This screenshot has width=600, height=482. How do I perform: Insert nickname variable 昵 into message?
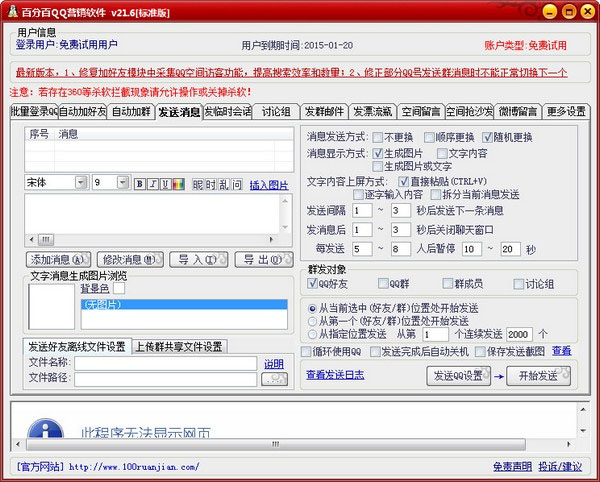(198, 184)
